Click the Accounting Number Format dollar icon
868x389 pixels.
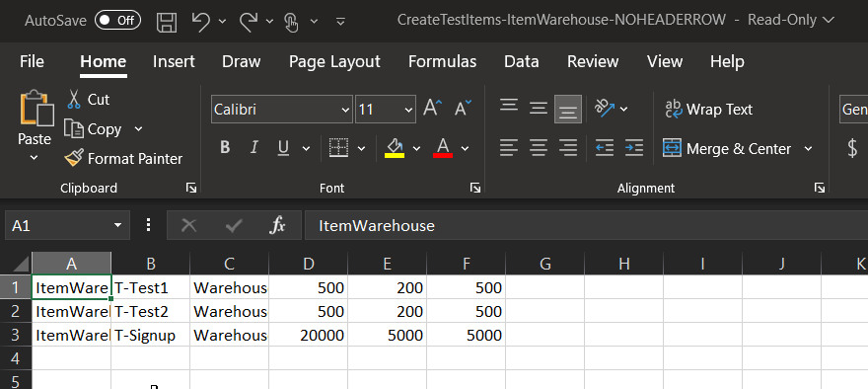coord(852,148)
